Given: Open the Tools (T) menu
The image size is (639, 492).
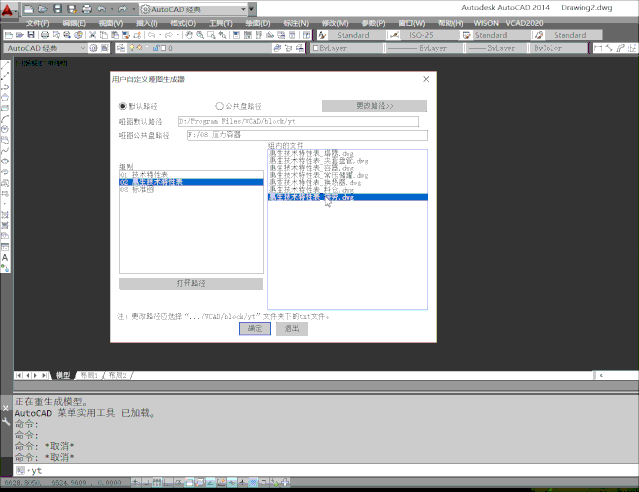Looking at the screenshot, I should coord(220,23).
